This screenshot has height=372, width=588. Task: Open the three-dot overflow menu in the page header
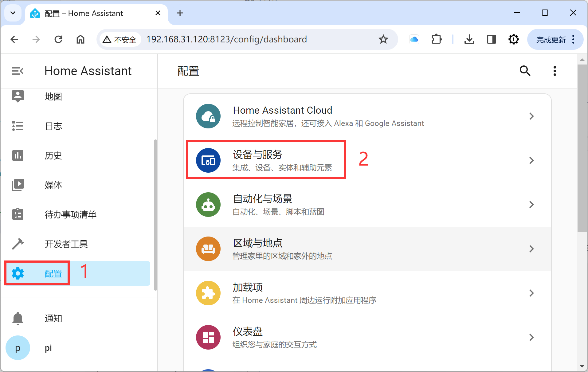pyautogui.click(x=555, y=71)
